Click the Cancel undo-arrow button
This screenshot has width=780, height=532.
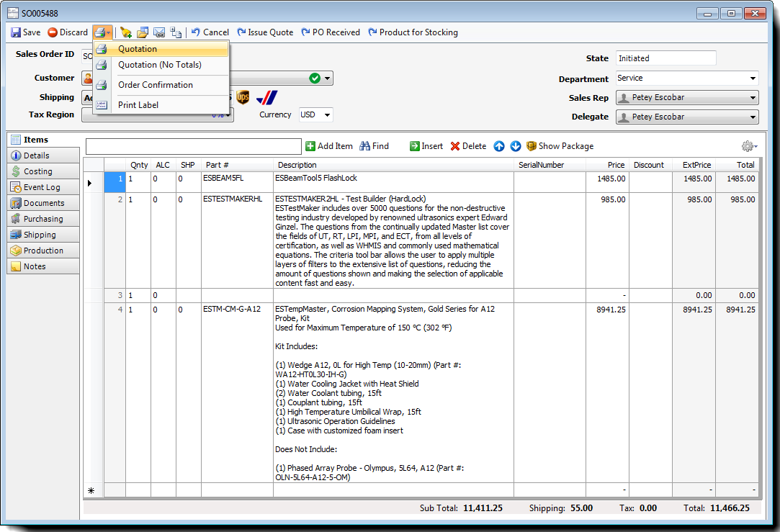click(x=210, y=32)
